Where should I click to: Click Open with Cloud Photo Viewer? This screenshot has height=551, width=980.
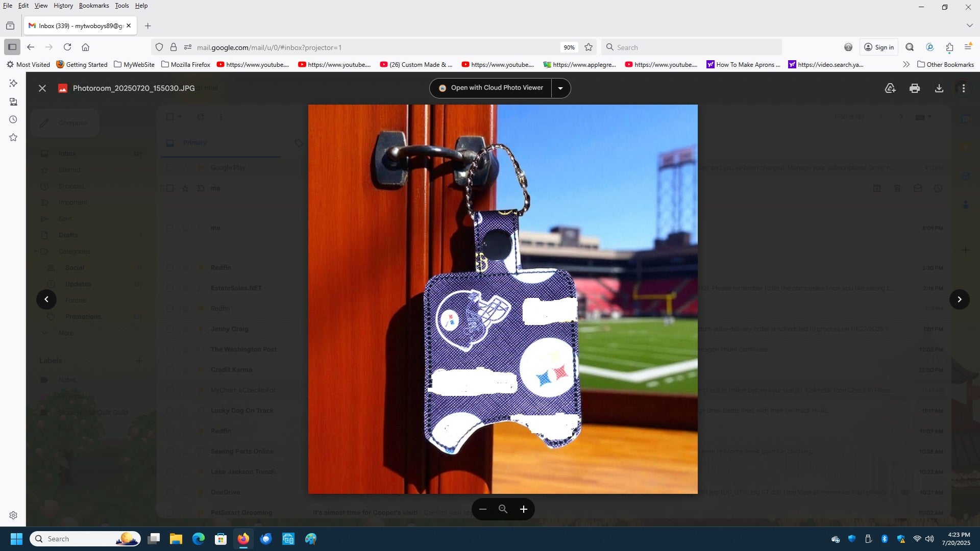click(x=491, y=88)
